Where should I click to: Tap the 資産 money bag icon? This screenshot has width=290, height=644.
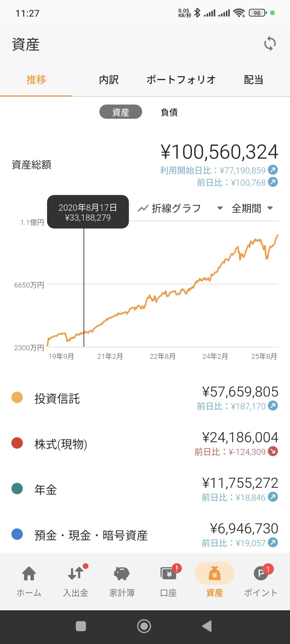(x=214, y=573)
